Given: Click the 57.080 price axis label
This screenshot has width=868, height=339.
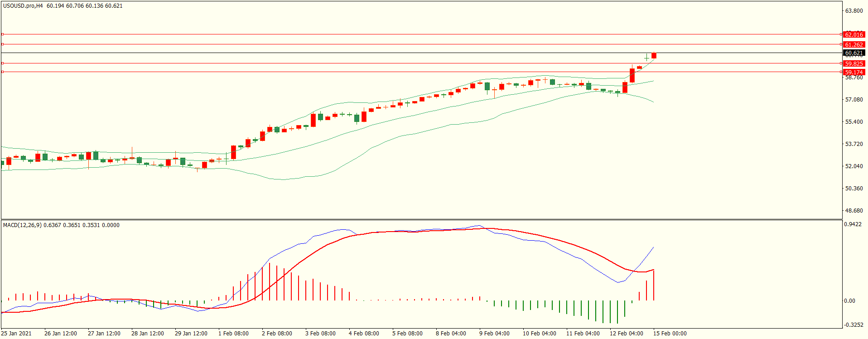Looking at the screenshot, I should pyautogui.click(x=854, y=100).
